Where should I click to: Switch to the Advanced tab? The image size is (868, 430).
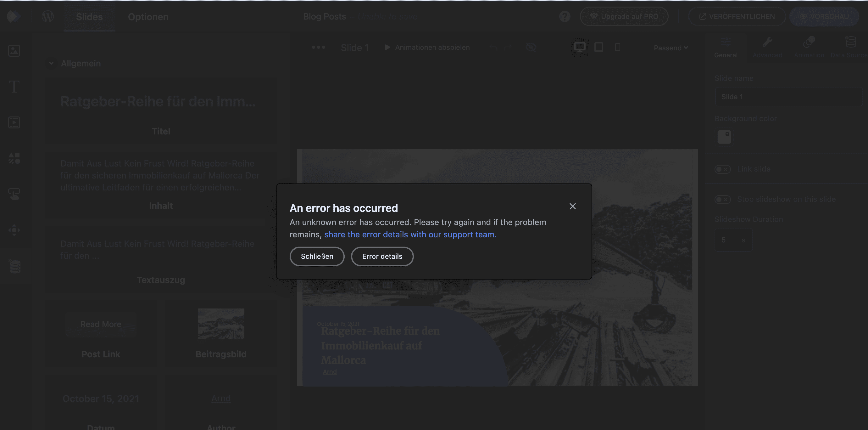[767, 47]
